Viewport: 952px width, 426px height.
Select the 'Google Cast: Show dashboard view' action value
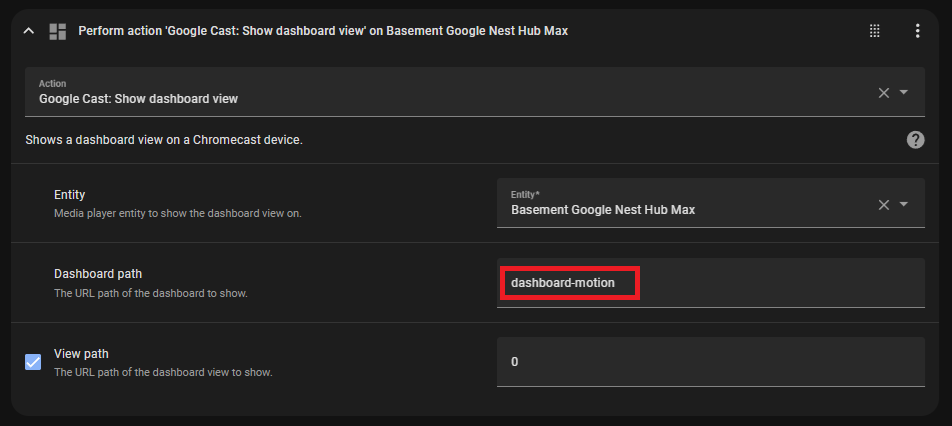coord(138,99)
